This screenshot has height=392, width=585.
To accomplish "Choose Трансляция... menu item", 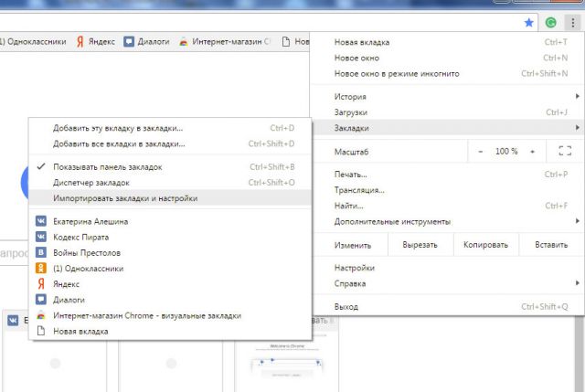I will (447, 190).
